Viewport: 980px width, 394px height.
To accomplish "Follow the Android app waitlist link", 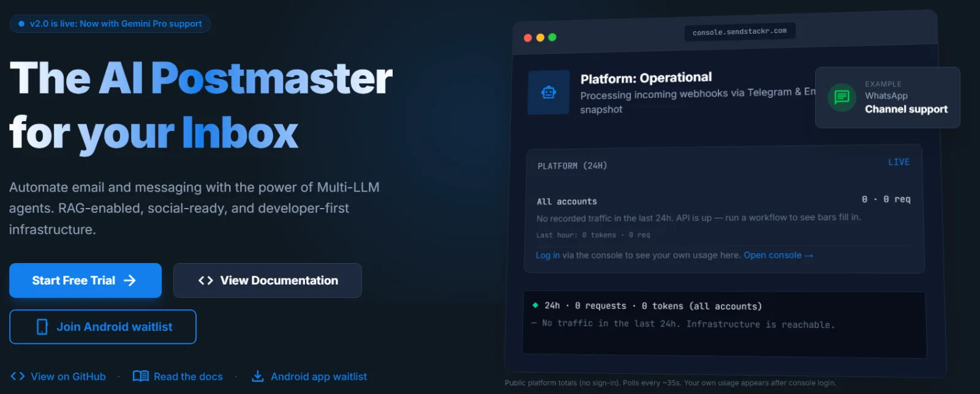I will pyautogui.click(x=309, y=376).
